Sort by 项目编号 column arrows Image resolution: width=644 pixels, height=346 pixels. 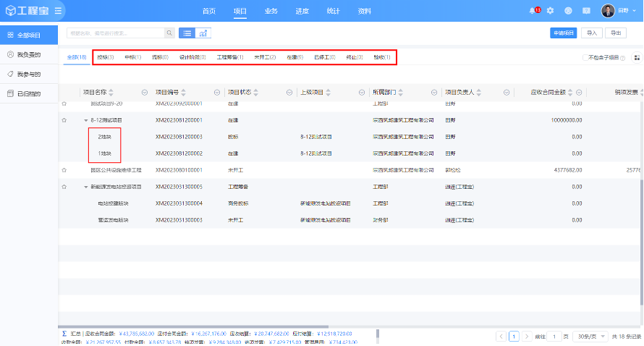click(183, 93)
